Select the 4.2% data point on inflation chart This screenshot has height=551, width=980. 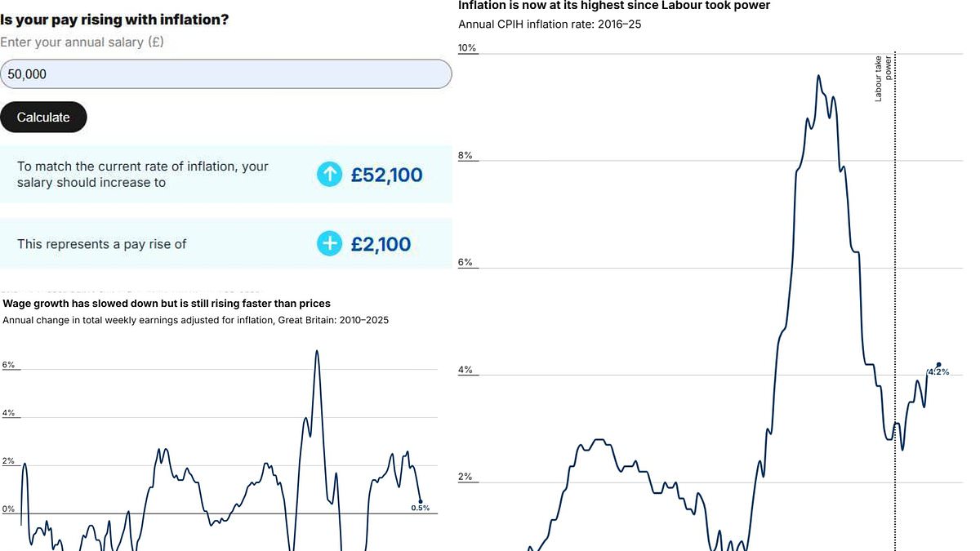click(x=938, y=366)
